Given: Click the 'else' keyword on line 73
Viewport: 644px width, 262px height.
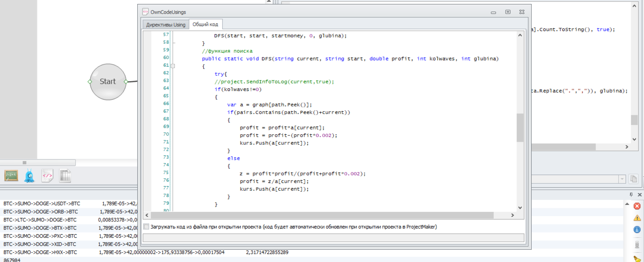Looking at the screenshot, I should pyautogui.click(x=233, y=158).
